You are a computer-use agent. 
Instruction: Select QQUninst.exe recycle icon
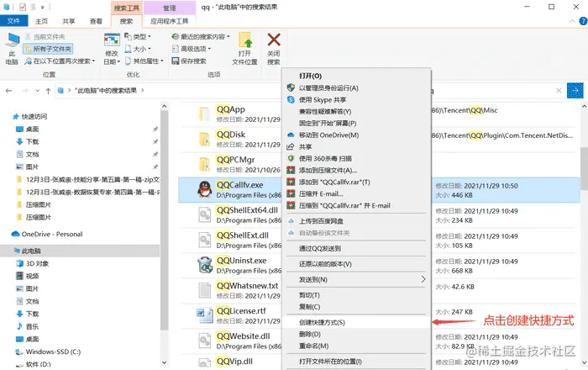(x=205, y=265)
